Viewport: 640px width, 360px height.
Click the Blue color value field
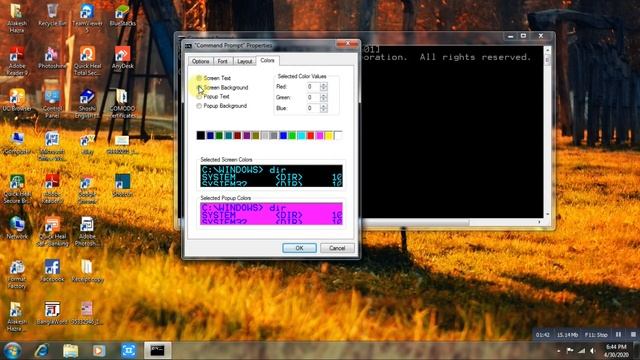(313, 108)
